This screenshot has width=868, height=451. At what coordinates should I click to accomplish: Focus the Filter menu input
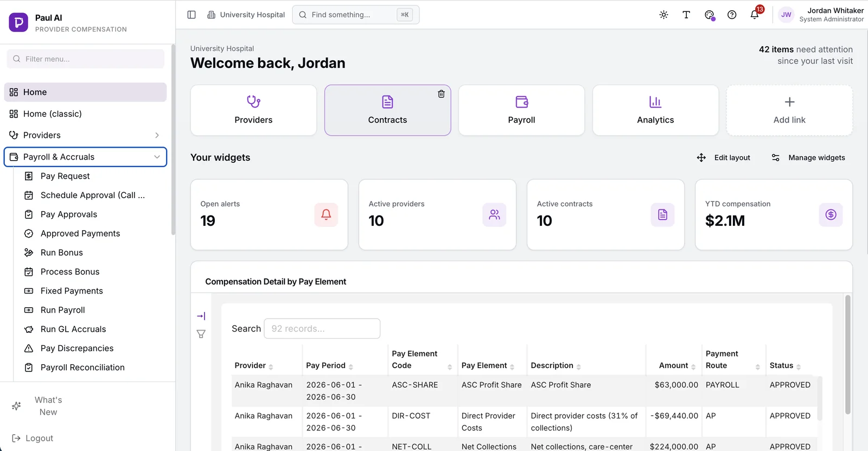pos(86,59)
